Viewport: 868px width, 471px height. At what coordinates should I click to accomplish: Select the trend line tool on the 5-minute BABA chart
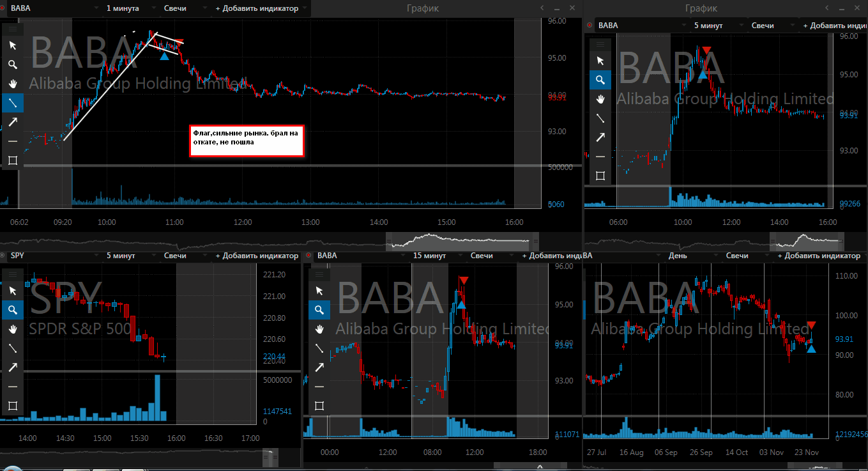click(x=600, y=118)
